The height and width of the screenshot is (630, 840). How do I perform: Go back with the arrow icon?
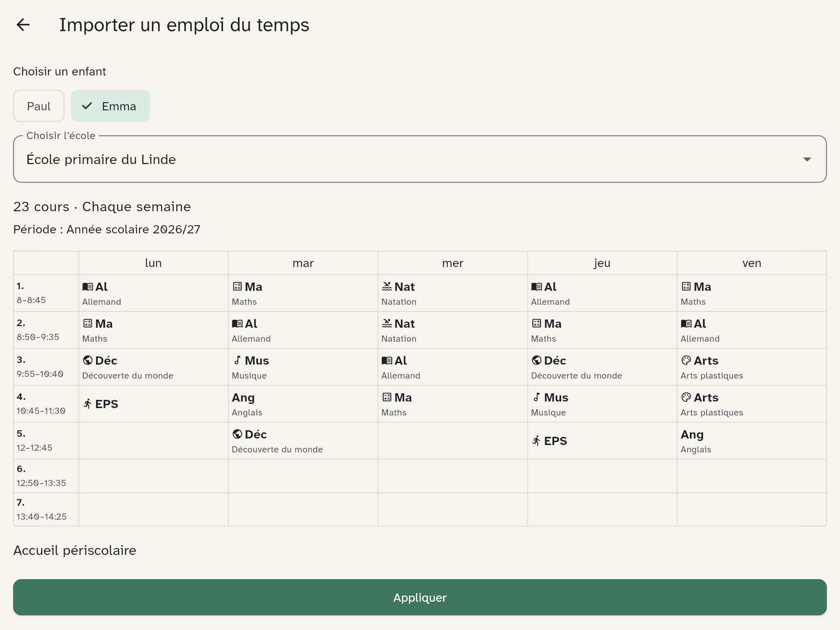coord(23,25)
